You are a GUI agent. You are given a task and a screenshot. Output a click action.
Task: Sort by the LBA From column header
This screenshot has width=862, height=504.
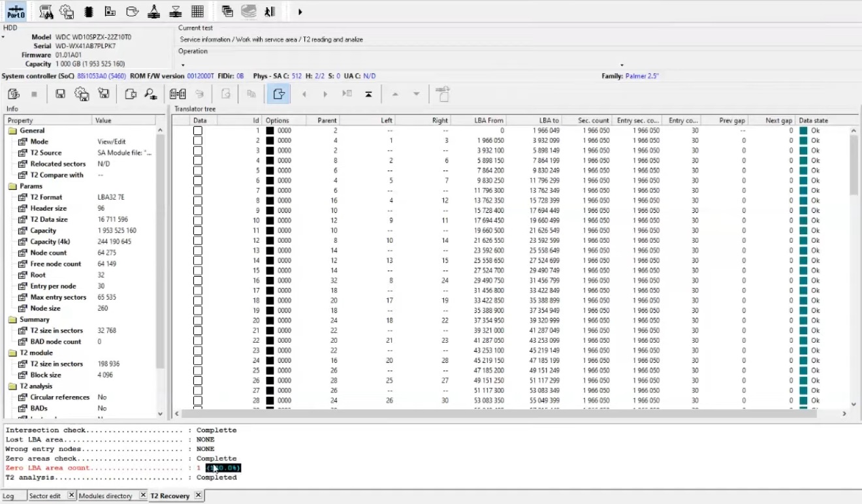coord(479,121)
